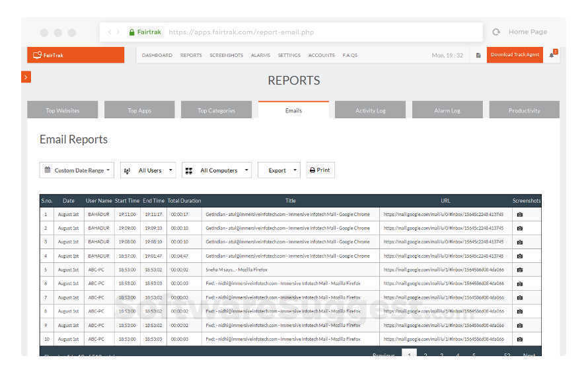Open screenshot camera icon for row 4
The image size is (588, 372).
[520, 256]
